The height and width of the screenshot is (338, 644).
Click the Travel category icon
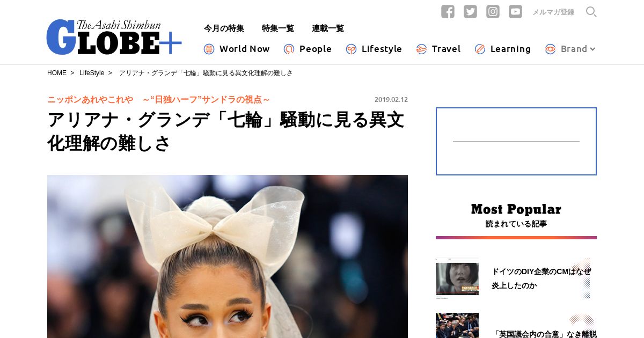[421, 49]
